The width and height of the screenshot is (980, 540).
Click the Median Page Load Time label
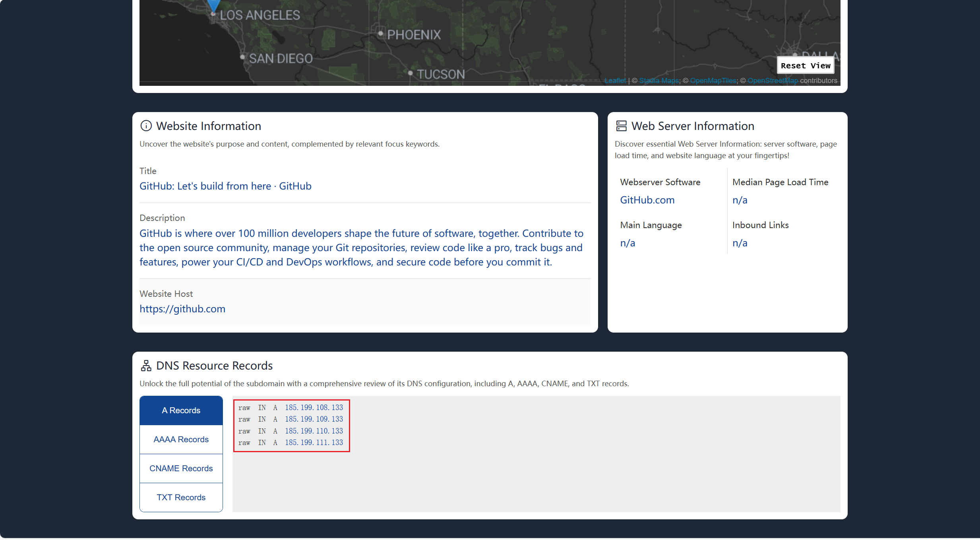781,182
